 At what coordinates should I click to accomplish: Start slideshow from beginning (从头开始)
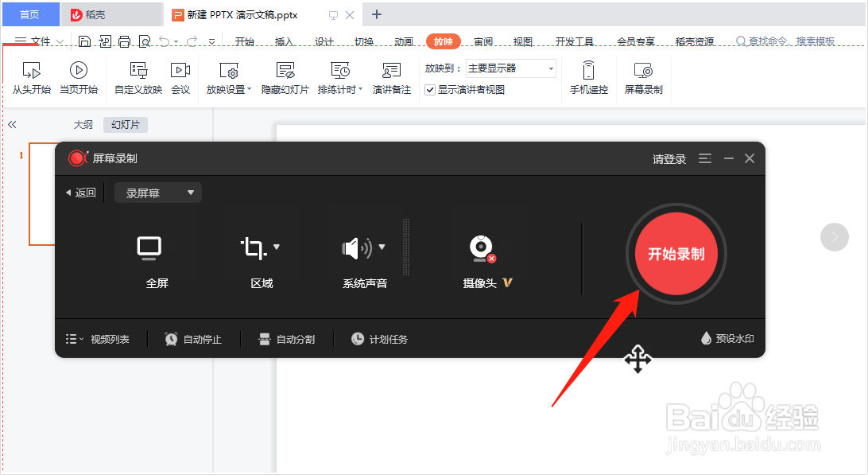pos(32,78)
